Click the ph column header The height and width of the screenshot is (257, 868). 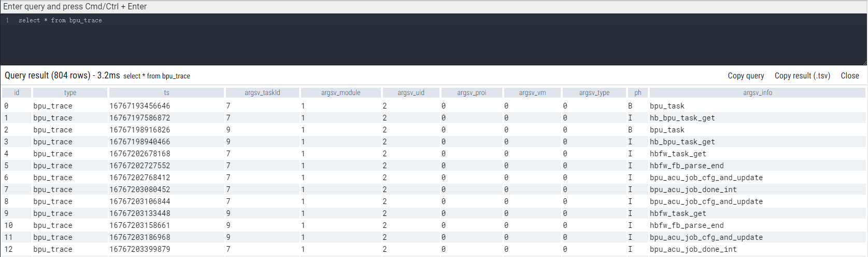tap(637, 93)
